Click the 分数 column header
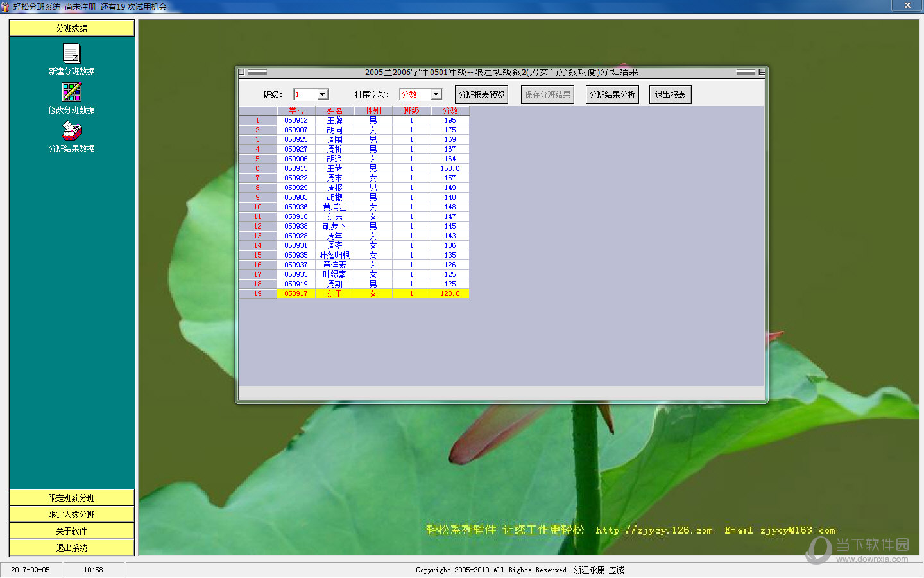Image resolution: width=924 pixels, height=578 pixels. [450, 110]
